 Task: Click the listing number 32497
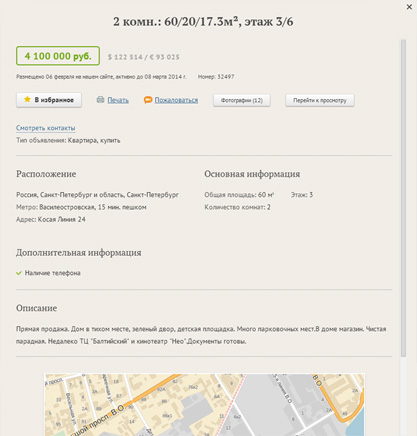pos(226,77)
